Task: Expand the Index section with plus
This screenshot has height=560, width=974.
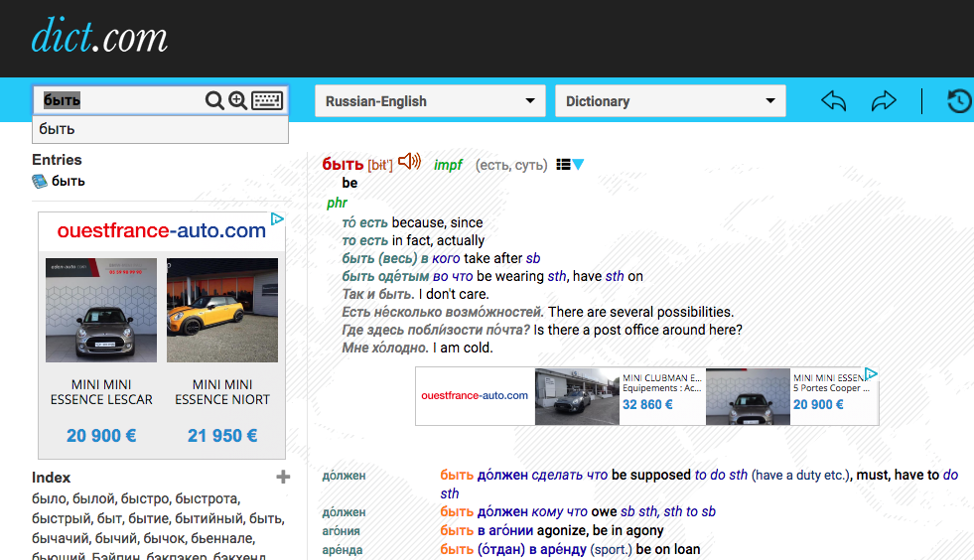Action: pyautogui.click(x=283, y=478)
